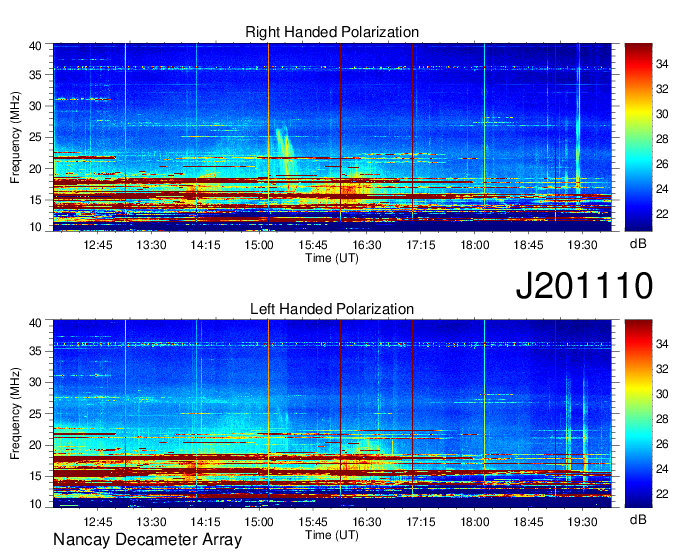Image resolution: width=680 pixels, height=552 pixels.
Task: Click the 15:00 tick under Left Handed plot
Action: (259, 522)
